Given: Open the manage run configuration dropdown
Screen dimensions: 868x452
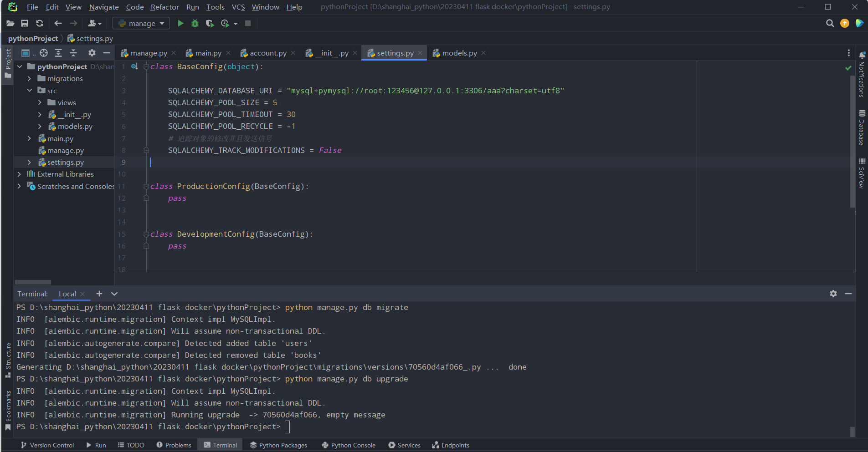Looking at the screenshot, I should click(x=141, y=23).
